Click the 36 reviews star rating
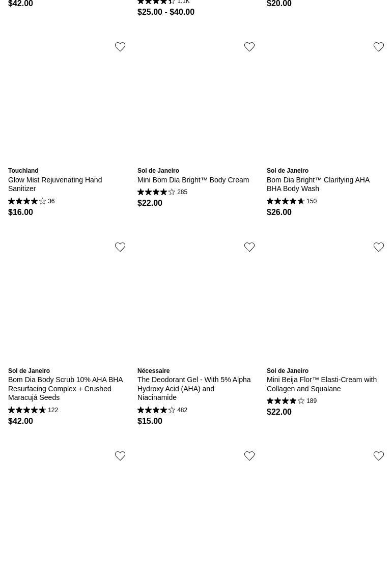Screen dimensions: 392x565 point(31,201)
